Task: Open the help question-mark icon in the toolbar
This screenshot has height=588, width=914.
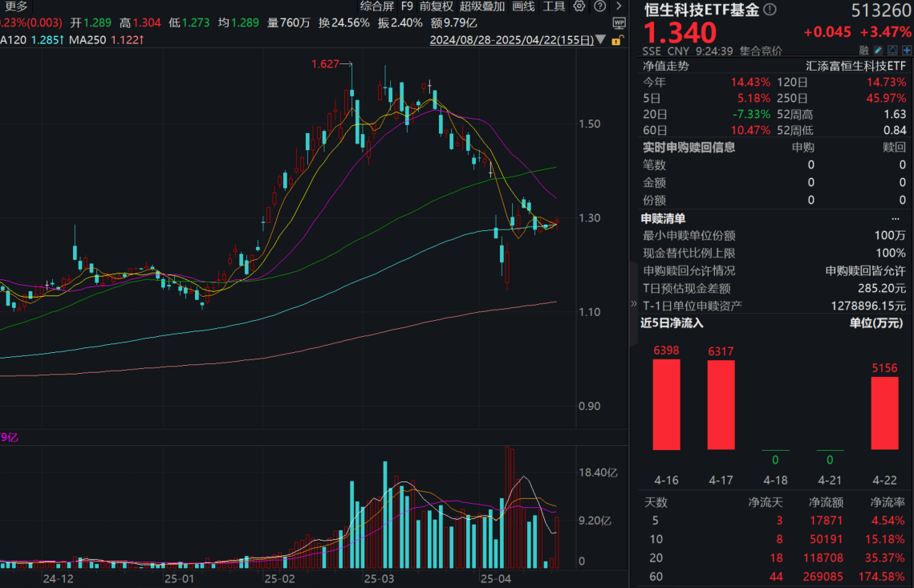Action: tap(600, 7)
